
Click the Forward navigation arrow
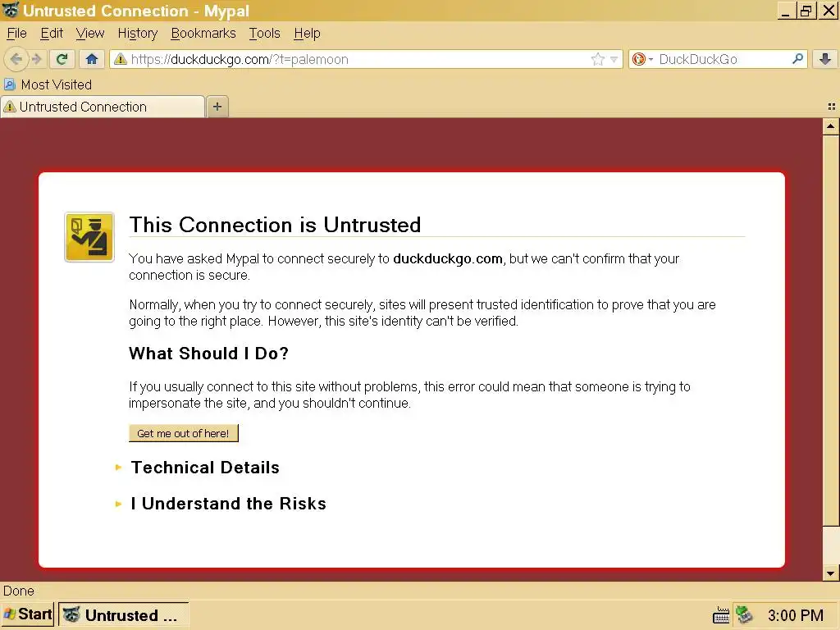point(36,59)
